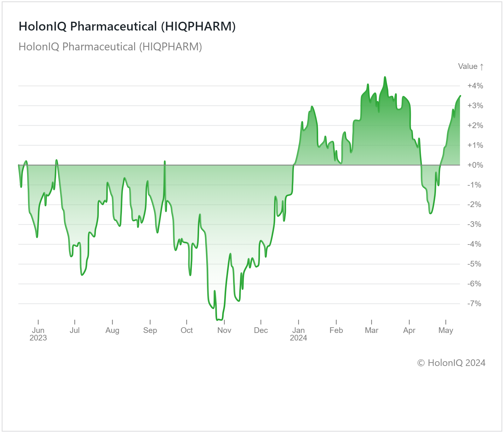The height and width of the screenshot is (433, 504).
Task: Click the Feb axis tick label
Action: pyautogui.click(x=336, y=330)
